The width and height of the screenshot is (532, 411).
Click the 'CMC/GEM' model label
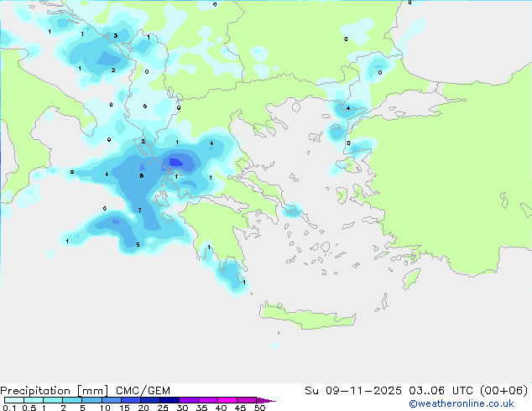click(x=143, y=391)
